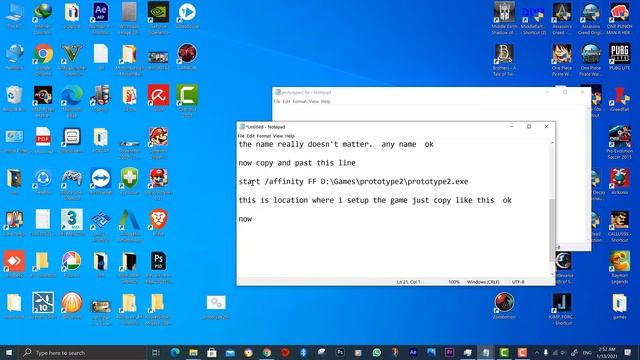Open Premiere Pro from the taskbar

pos(449,352)
